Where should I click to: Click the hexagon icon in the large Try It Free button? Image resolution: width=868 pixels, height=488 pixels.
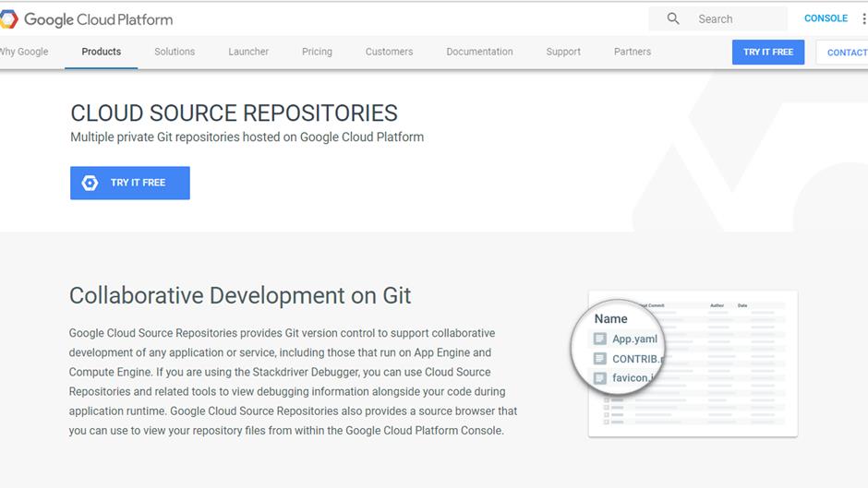tap(90, 183)
